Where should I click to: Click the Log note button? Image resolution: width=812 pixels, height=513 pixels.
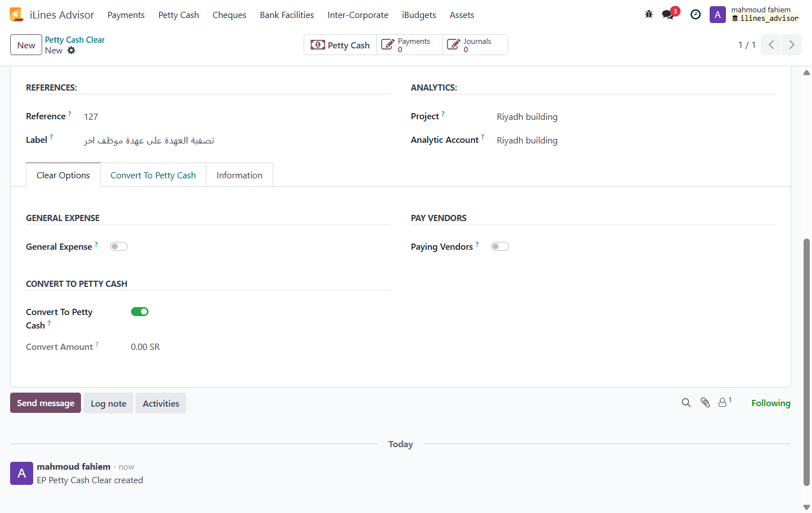point(109,403)
